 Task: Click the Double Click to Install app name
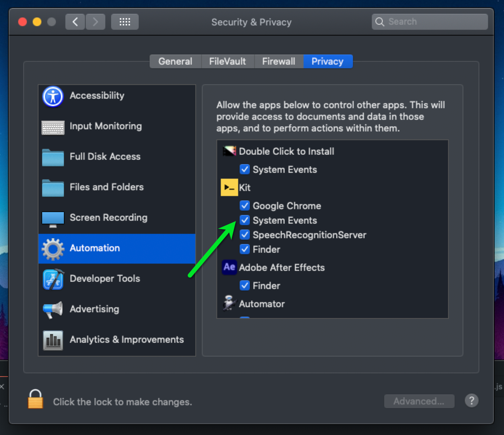coord(286,151)
